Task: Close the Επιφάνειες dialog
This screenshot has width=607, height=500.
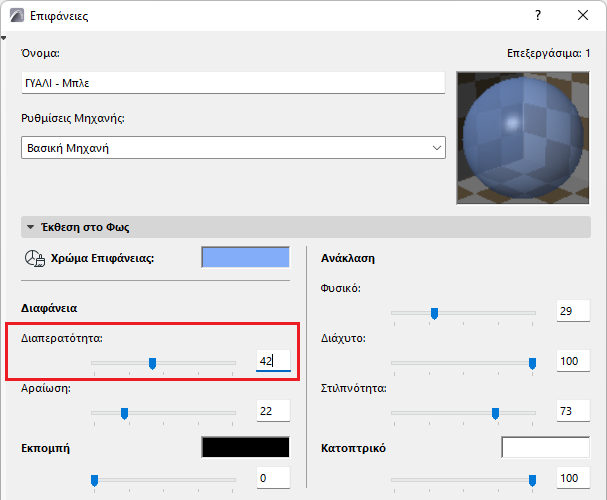Action: point(583,15)
